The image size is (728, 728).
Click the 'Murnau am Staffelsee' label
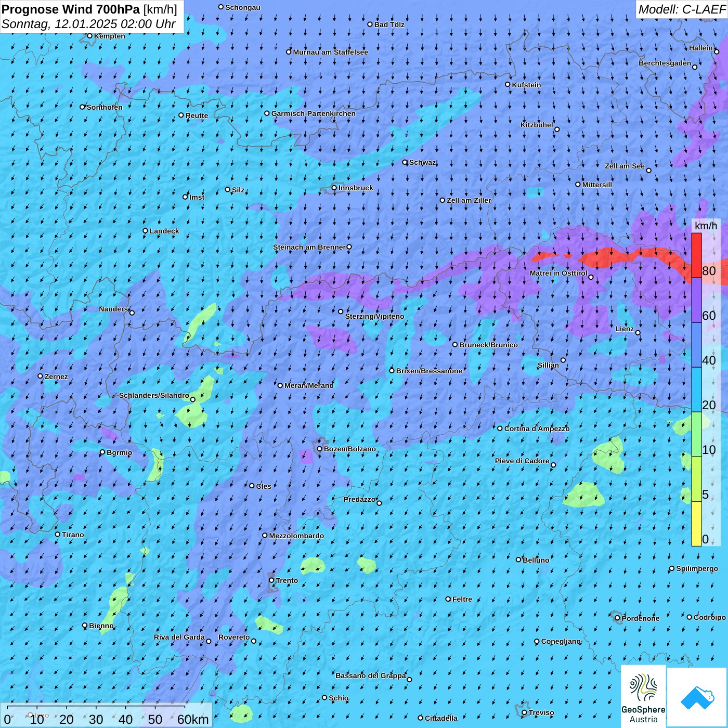click(x=330, y=52)
